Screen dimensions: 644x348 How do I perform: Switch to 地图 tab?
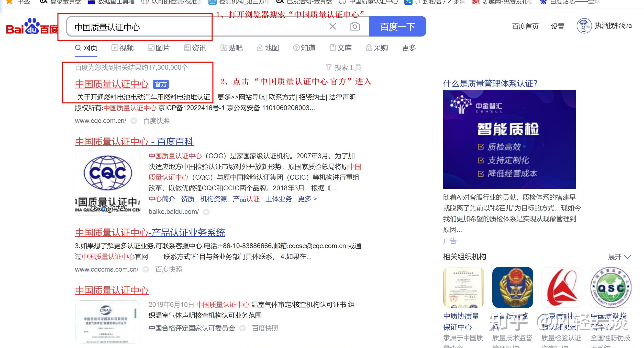click(x=268, y=48)
